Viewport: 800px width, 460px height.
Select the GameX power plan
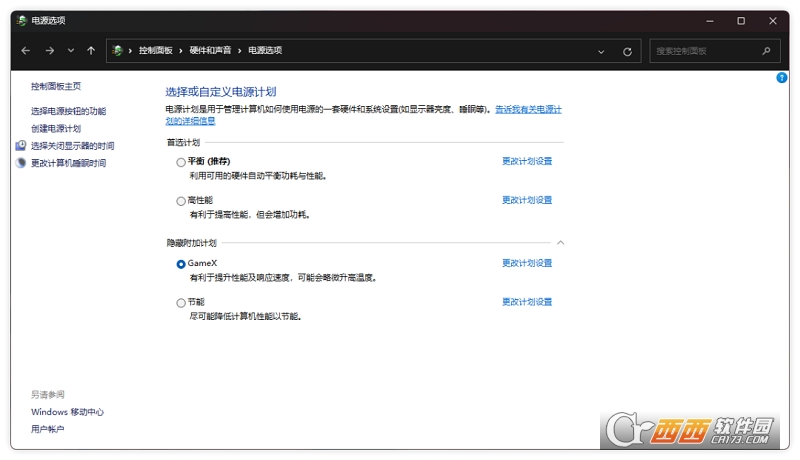point(181,264)
